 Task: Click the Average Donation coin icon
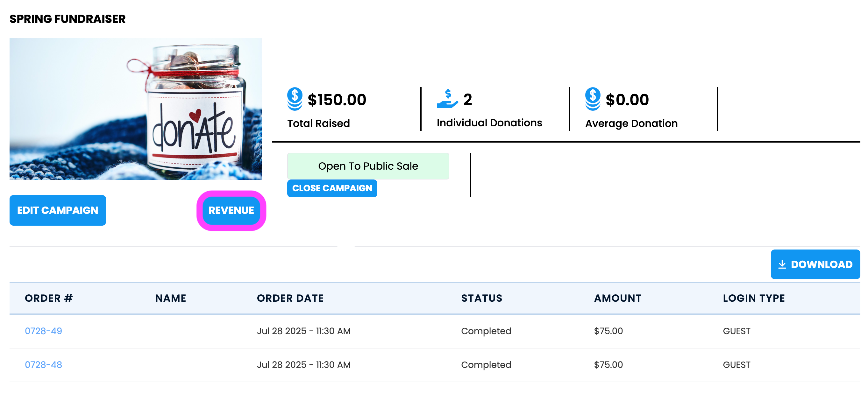coord(592,99)
